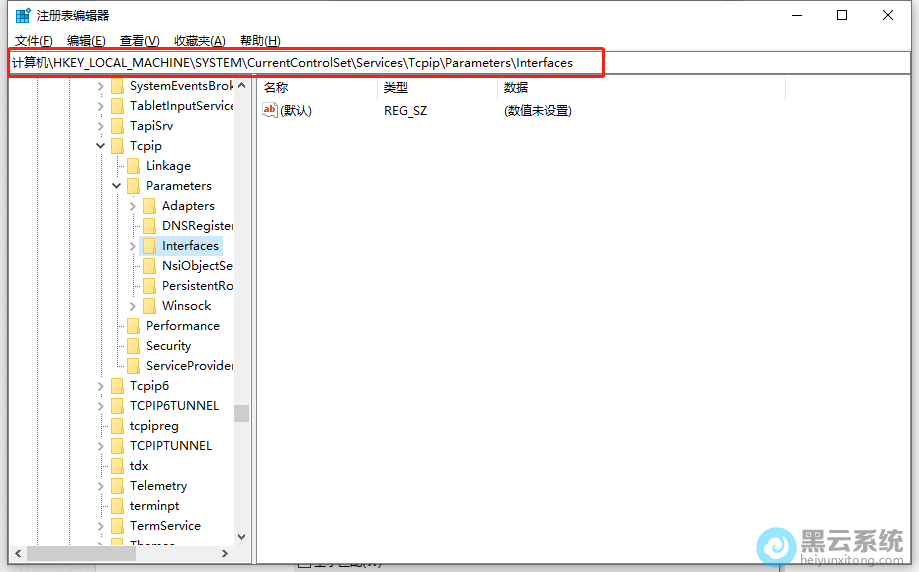Click the Registry Editor app icon in title bar
Image resolution: width=919 pixels, height=572 pixels.
(x=22, y=15)
